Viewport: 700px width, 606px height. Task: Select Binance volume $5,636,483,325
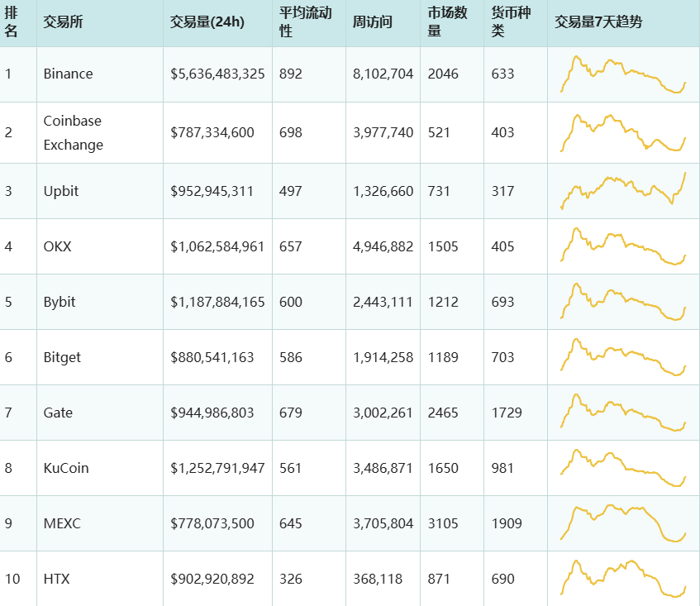point(217,74)
